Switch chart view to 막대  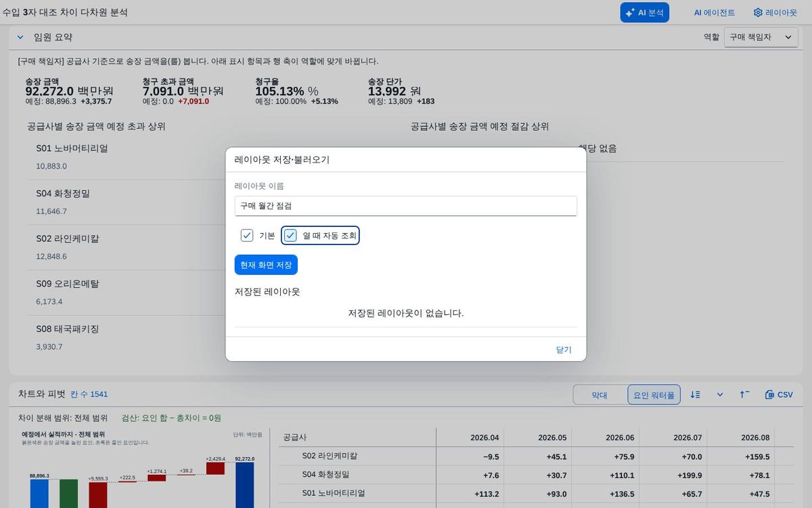pyautogui.click(x=600, y=395)
